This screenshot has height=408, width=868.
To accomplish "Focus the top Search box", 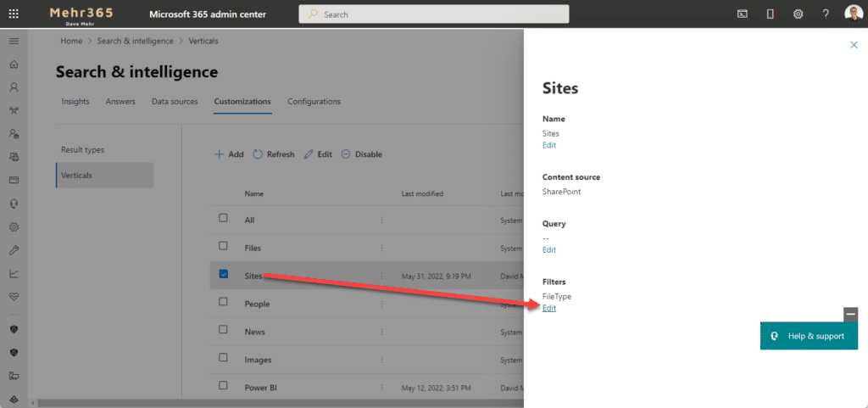I will (x=434, y=14).
